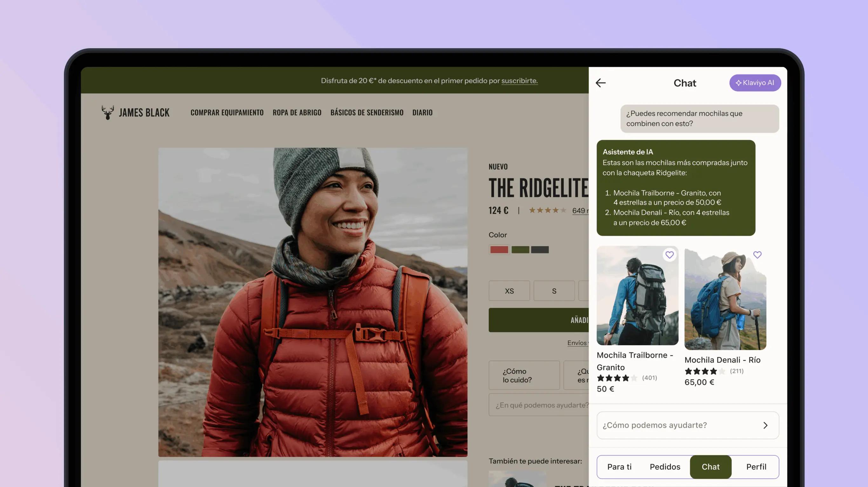Click the ¿Cómo podemos ayudarte? input field
Screen dimensions: 868x487
click(x=688, y=425)
